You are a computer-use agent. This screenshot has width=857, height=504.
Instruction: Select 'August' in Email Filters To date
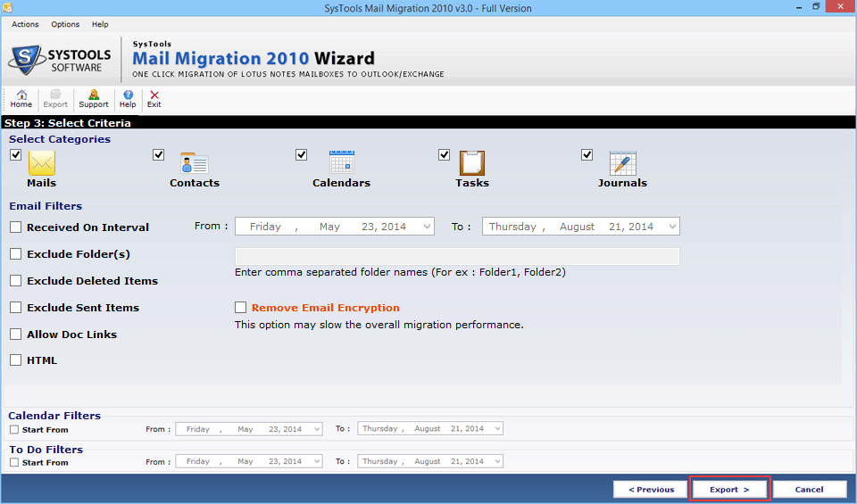click(x=577, y=227)
